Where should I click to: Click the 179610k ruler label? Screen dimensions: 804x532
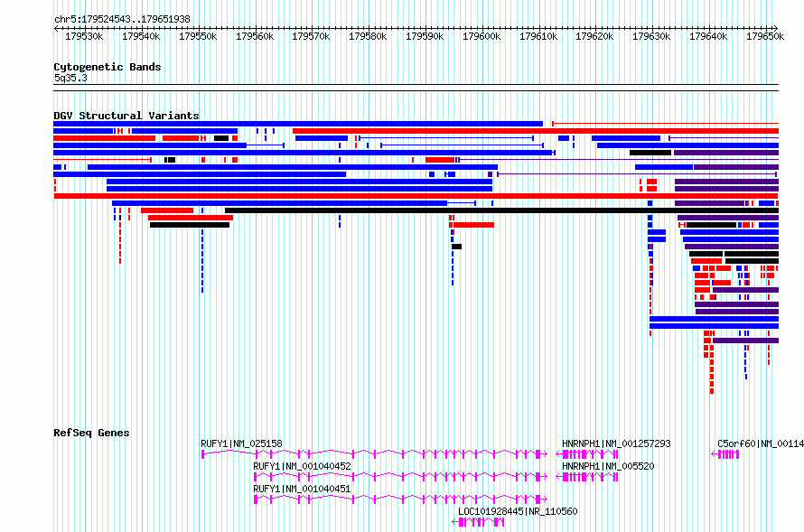pos(539,36)
